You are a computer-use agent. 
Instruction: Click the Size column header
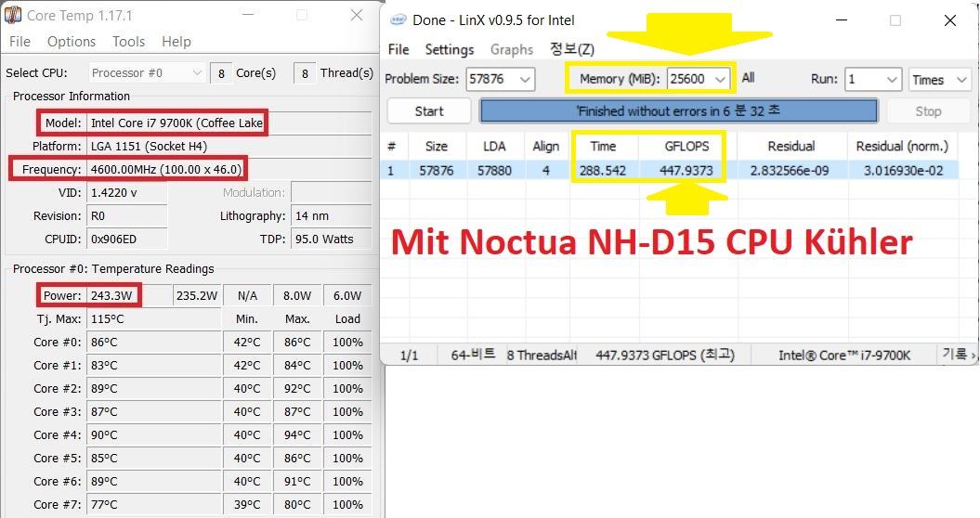437,147
